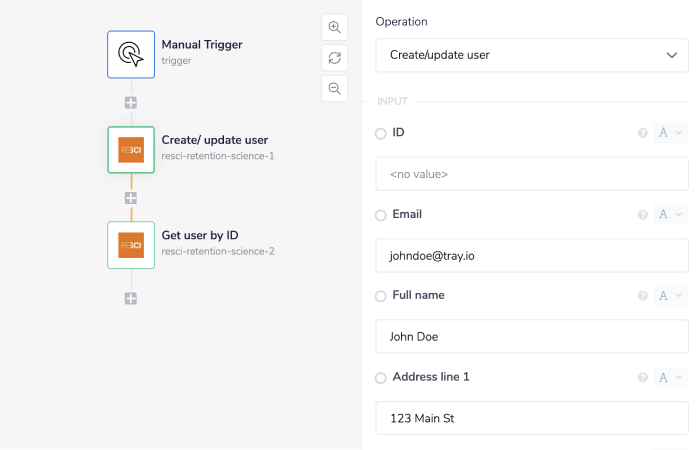Click the Full name input John Doe
The image size is (700, 450).
pos(531,337)
